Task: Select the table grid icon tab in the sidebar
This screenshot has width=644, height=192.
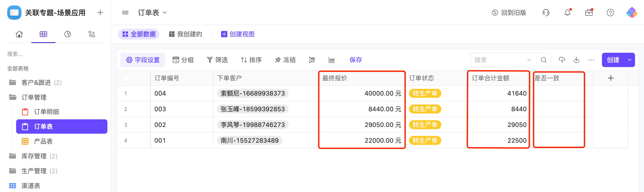Action: click(43, 34)
